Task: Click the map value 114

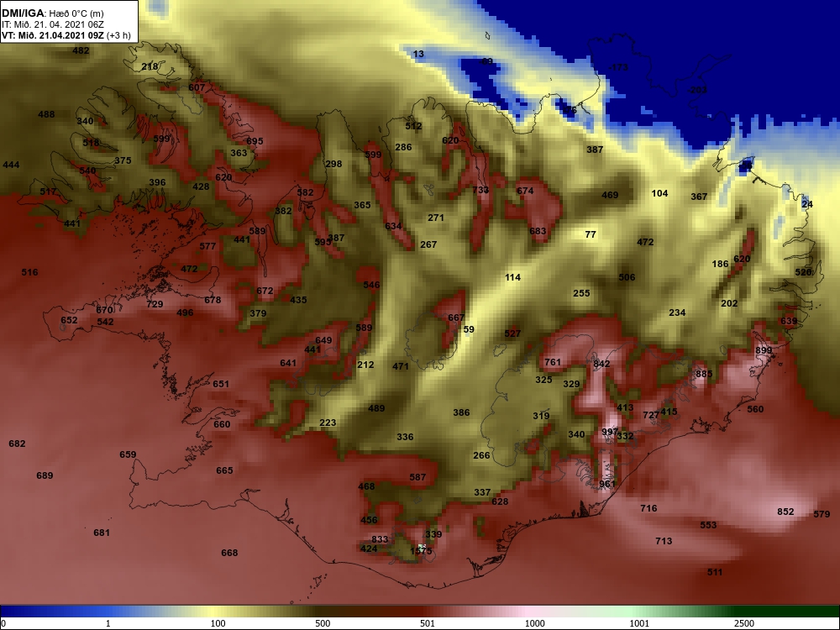Action: [512, 277]
